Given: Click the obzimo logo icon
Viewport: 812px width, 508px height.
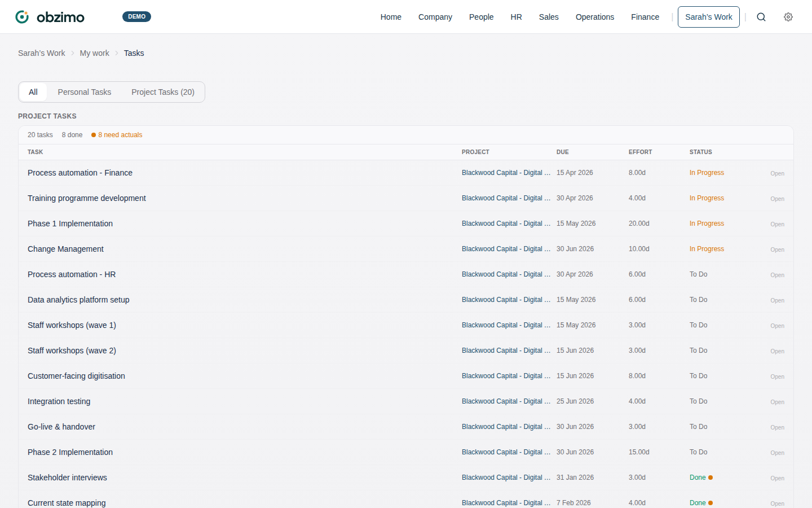Looking at the screenshot, I should click(x=22, y=17).
